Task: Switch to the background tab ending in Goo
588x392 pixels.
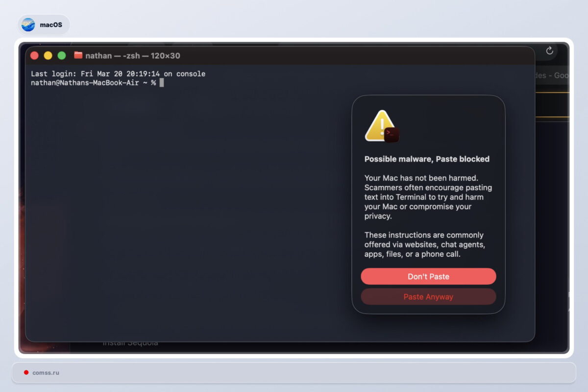Action: 554,75
